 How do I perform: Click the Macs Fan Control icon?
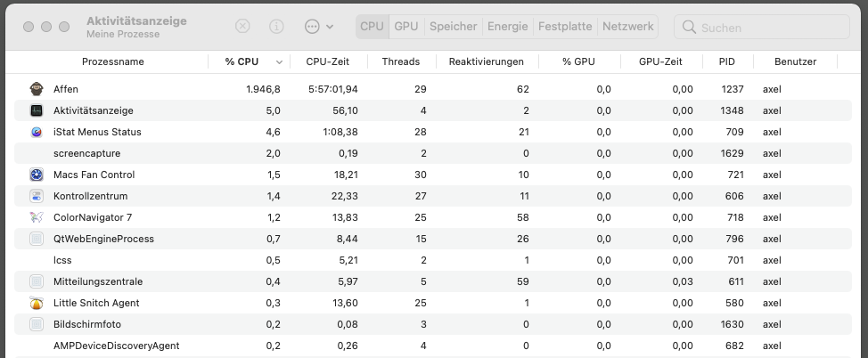click(x=37, y=175)
